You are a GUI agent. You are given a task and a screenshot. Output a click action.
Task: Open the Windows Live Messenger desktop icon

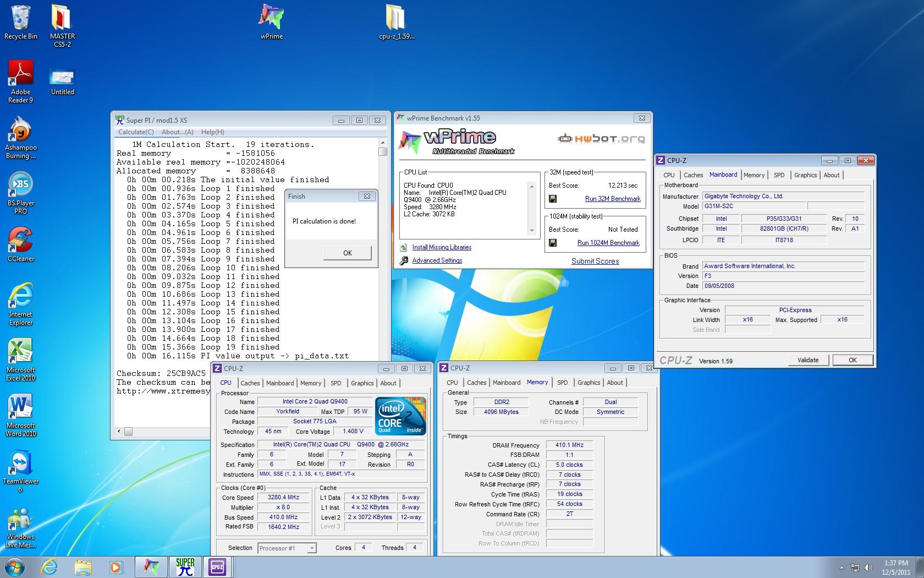[21, 527]
